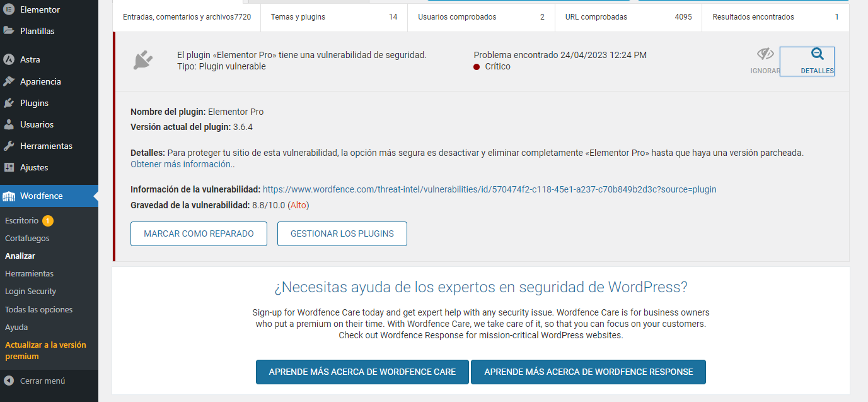868x402 pixels.
Task: Click the Astra logo icon
Action: click(x=9, y=59)
